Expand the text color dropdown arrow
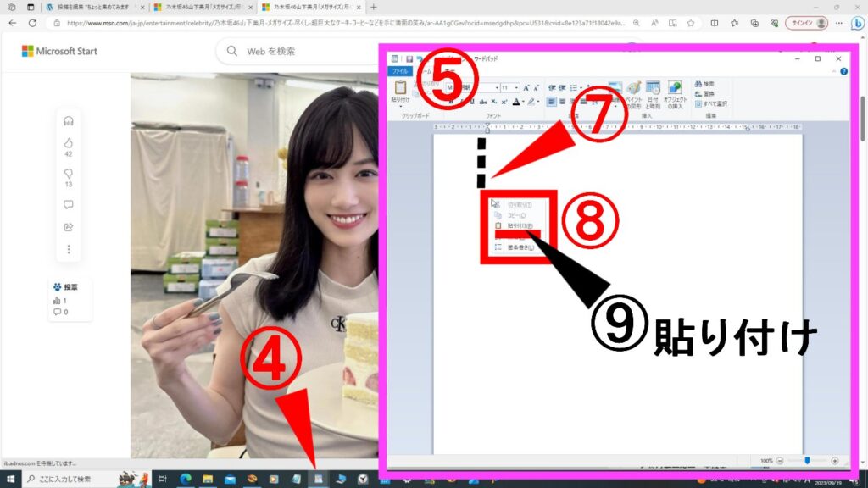This screenshot has height=488, width=868. click(522, 102)
